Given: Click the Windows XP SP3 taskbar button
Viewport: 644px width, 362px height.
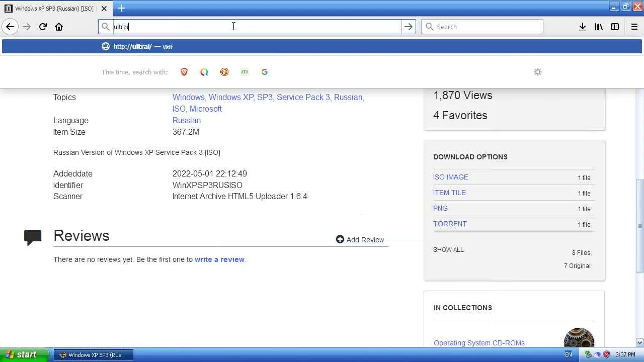Looking at the screenshot, I should (94, 354).
